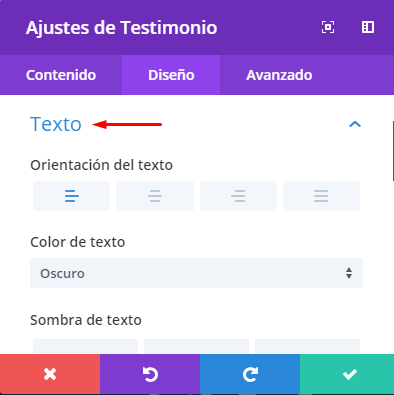This screenshot has height=395, width=394.
Task: Collapse the Texto section via its chevron
Action: point(355,124)
